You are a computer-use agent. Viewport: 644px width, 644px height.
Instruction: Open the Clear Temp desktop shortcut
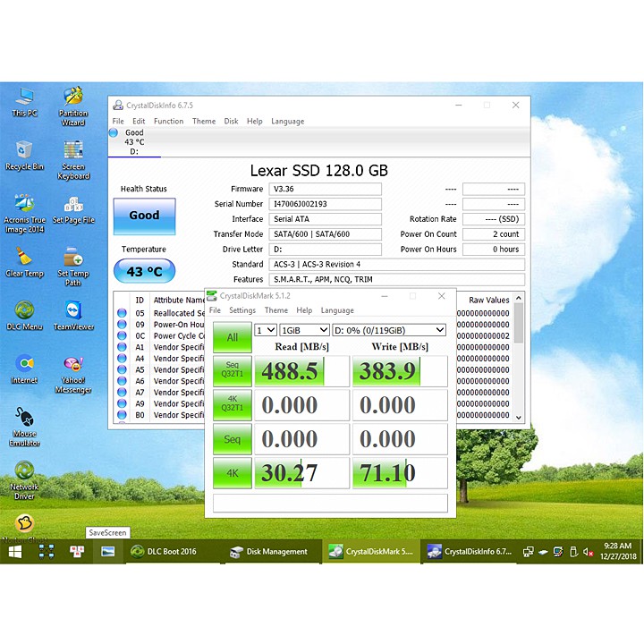click(24, 258)
